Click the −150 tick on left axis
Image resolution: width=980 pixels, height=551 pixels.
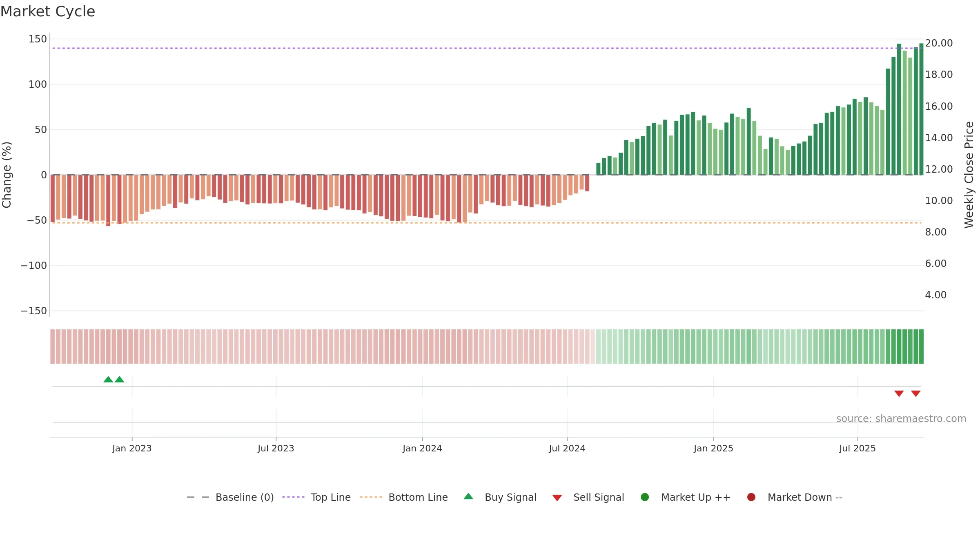point(34,311)
